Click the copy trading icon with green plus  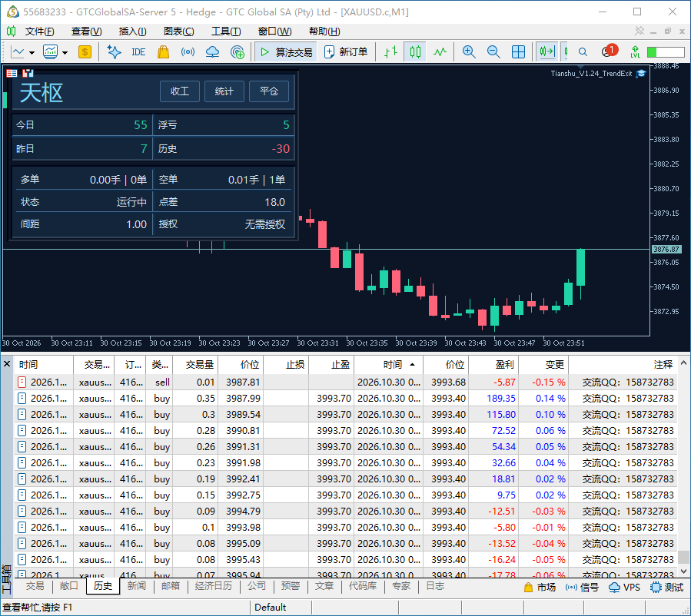click(238, 52)
